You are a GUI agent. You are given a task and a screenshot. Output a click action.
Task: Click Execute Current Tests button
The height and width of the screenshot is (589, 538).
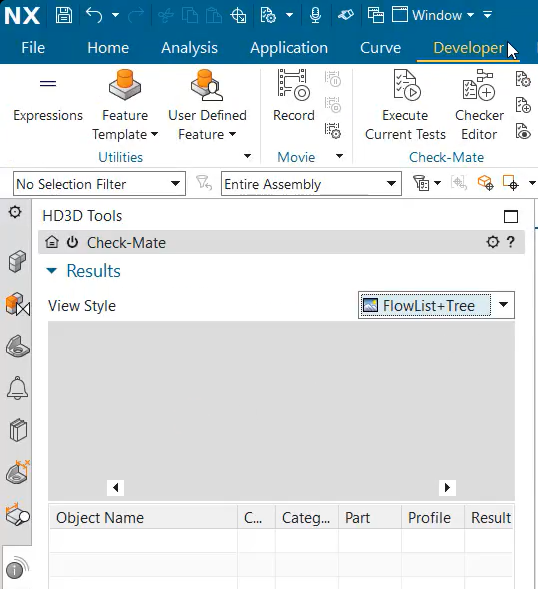405,105
